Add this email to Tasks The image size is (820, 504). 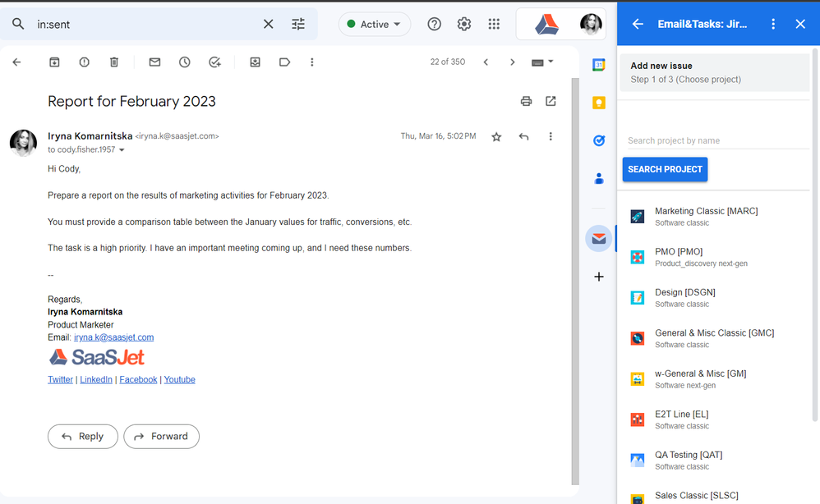pyautogui.click(x=214, y=62)
